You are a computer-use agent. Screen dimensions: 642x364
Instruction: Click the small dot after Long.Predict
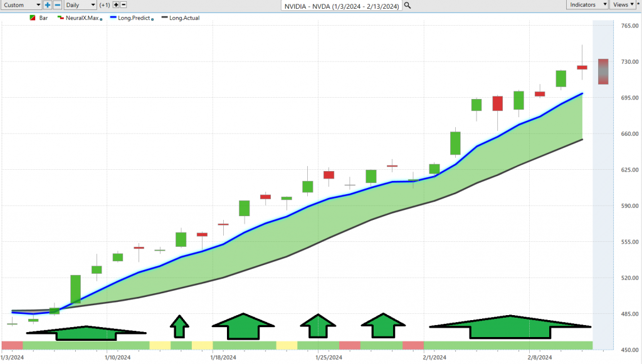click(152, 19)
